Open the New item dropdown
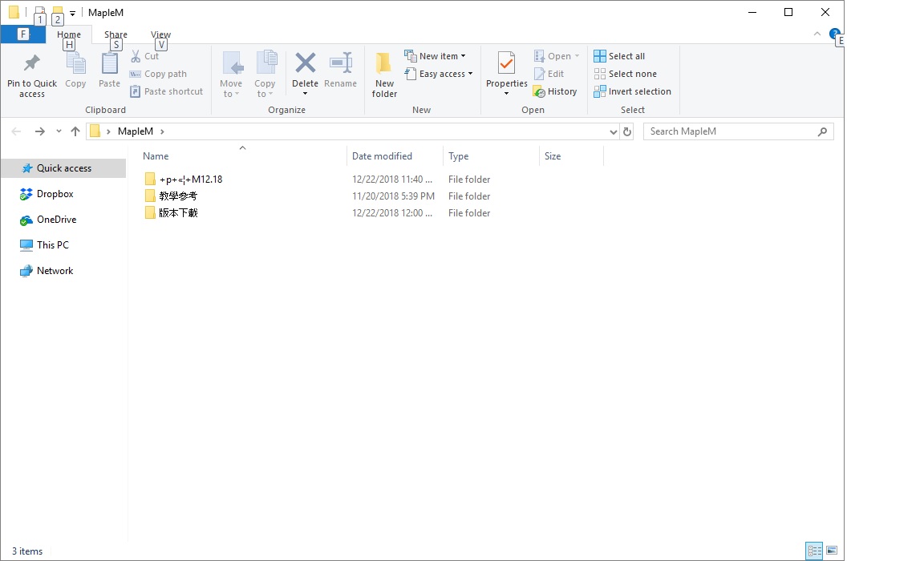Screen dimensions: 924x561 pyautogui.click(x=435, y=57)
